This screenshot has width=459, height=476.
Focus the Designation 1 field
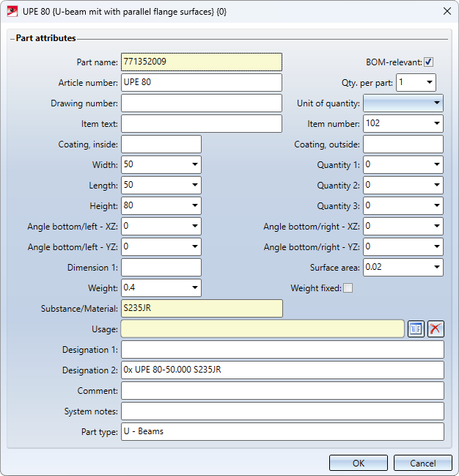click(x=282, y=349)
